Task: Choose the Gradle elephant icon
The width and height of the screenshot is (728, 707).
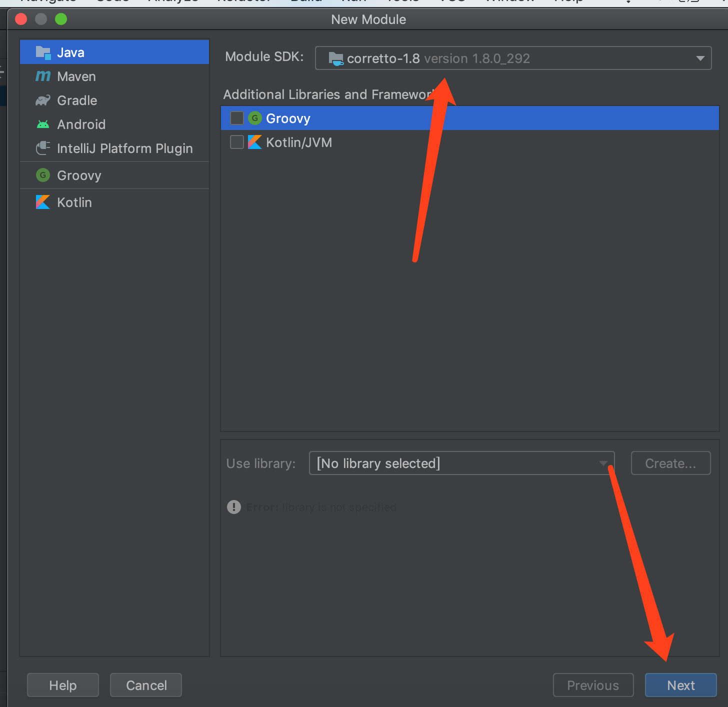Action: pyautogui.click(x=43, y=100)
